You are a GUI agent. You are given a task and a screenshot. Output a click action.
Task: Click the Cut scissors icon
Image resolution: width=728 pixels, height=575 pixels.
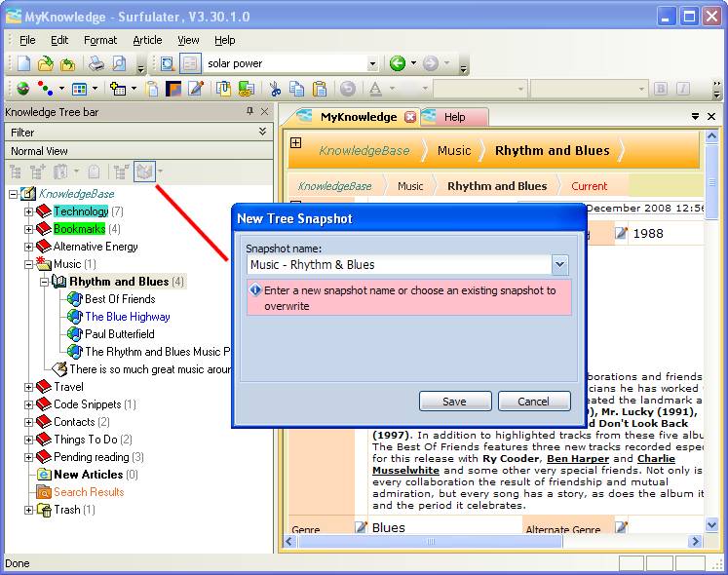275,89
